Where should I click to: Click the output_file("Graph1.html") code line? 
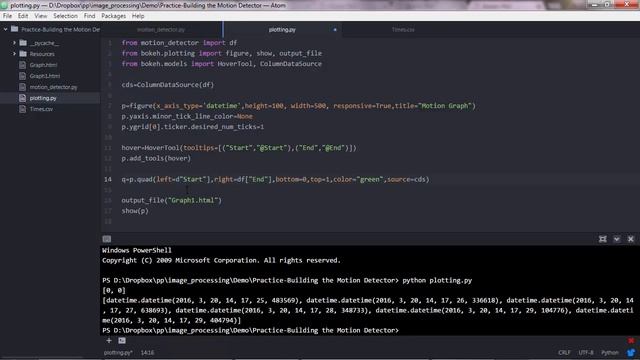tap(171, 200)
